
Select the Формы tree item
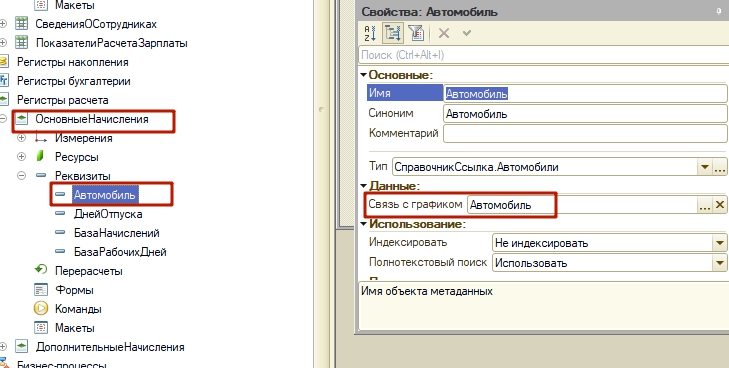pos(74,290)
